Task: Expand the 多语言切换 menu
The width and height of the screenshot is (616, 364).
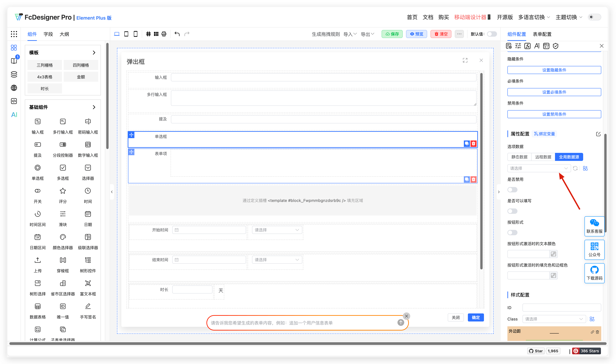Action: (x=534, y=17)
